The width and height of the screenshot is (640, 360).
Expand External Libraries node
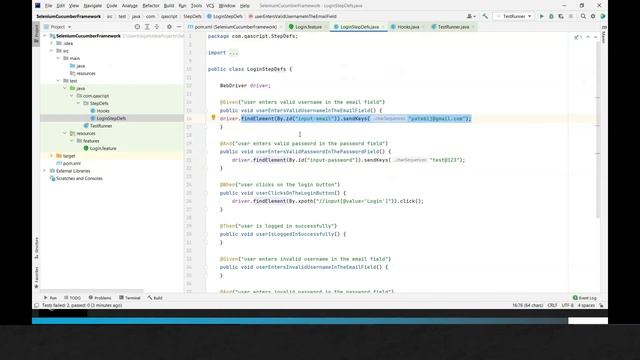click(x=45, y=171)
